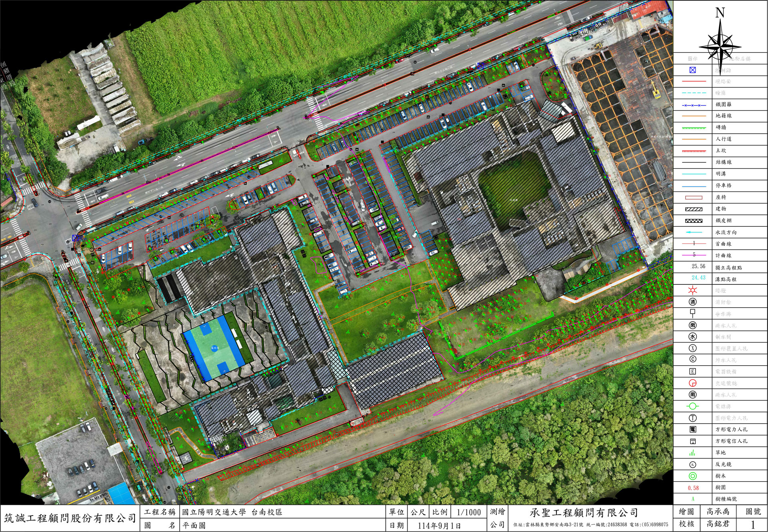This screenshot has height=532, width=768.
Task: Click the green utility pole legend symbol
Action: 693,406
